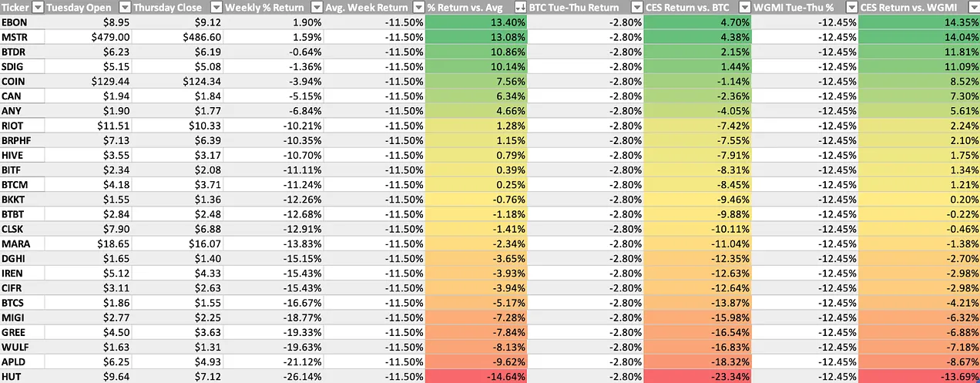Click the COIN Thursday Close cell $124.34
980x383 pixels.
tap(177, 81)
